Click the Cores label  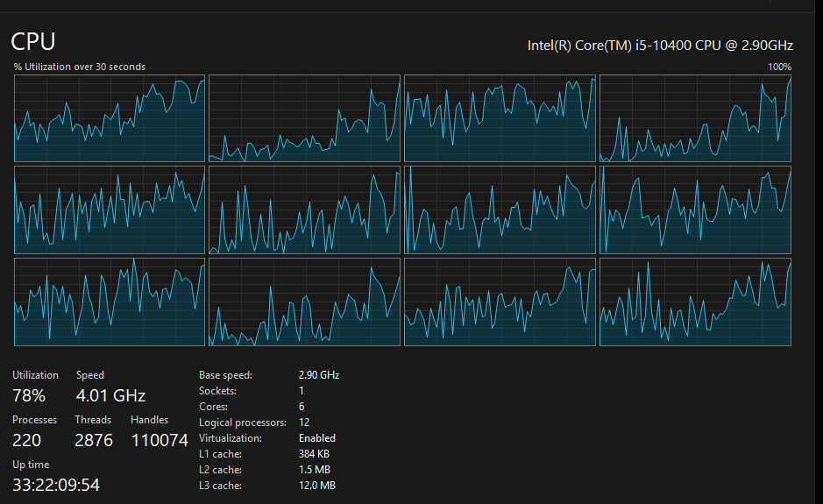point(213,407)
